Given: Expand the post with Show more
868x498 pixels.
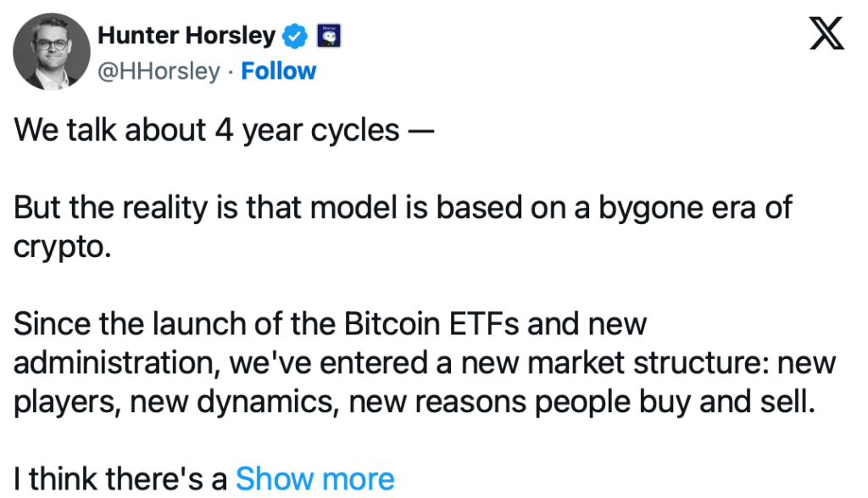Looking at the screenshot, I should [314, 479].
